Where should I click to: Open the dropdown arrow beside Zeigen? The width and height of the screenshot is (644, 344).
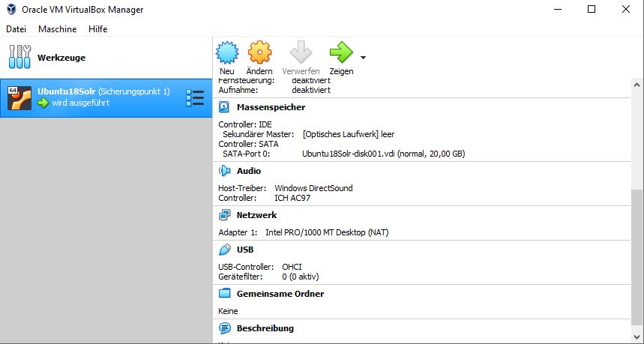coord(363,58)
